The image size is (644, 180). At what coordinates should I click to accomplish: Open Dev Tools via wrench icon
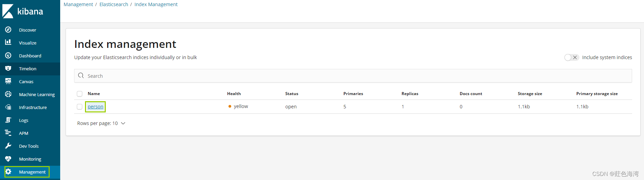coord(8,146)
